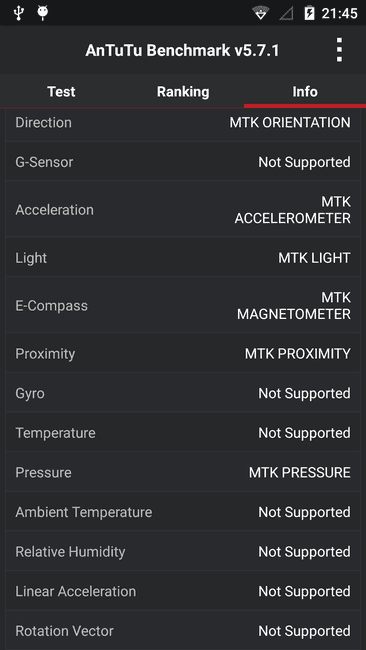Tap the USB connection status icon
The image size is (366, 650).
click(18, 13)
